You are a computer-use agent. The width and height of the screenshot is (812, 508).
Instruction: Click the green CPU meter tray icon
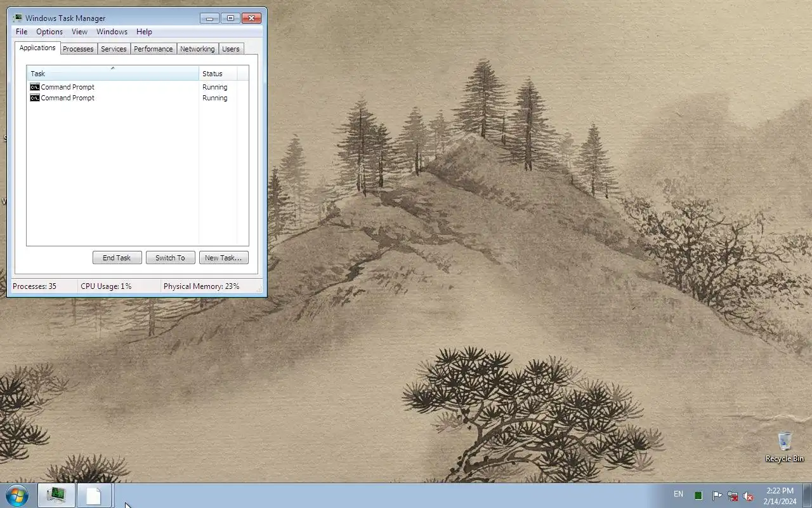coord(698,496)
